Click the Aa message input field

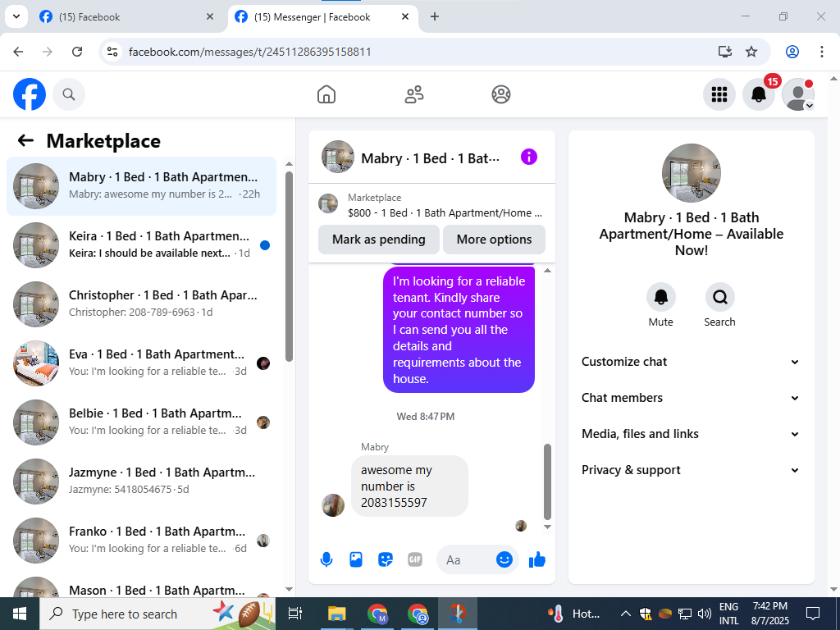coord(466,559)
